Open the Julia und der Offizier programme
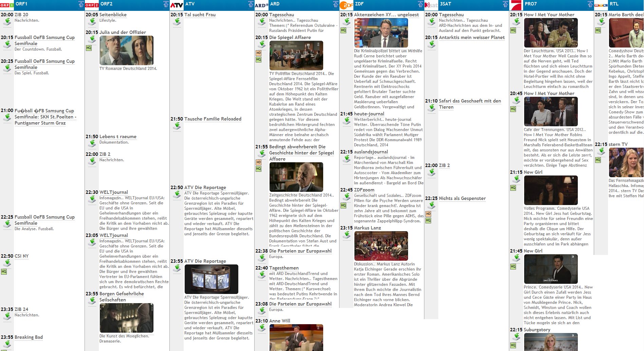644x351 pixels. coord(123,32)
